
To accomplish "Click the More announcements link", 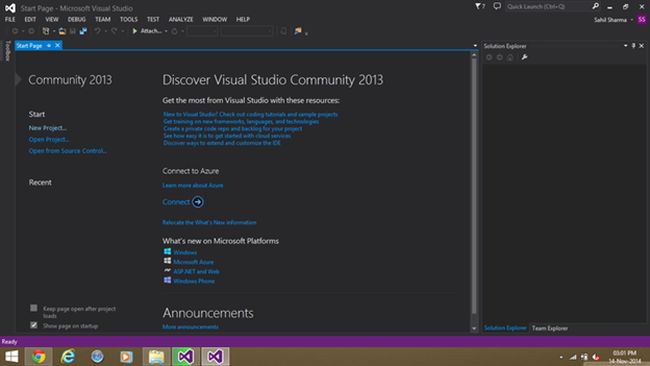I will (190, 327).
